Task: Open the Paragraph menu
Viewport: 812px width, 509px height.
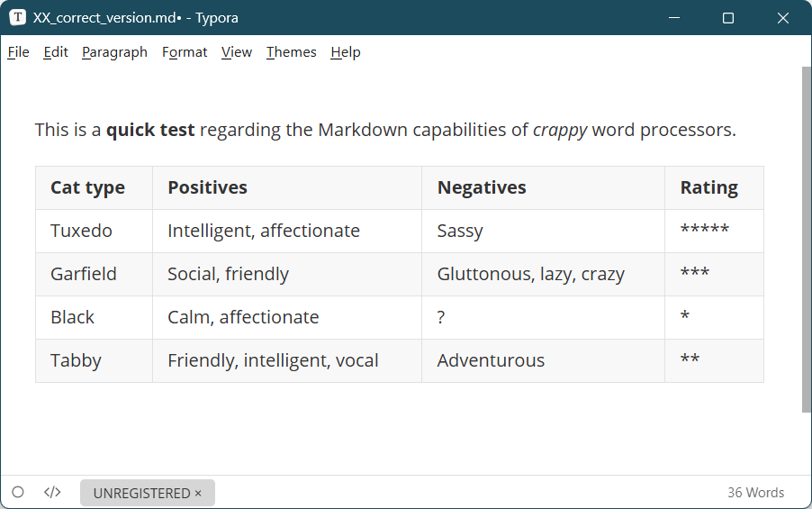Action: [x=114, y=52]
